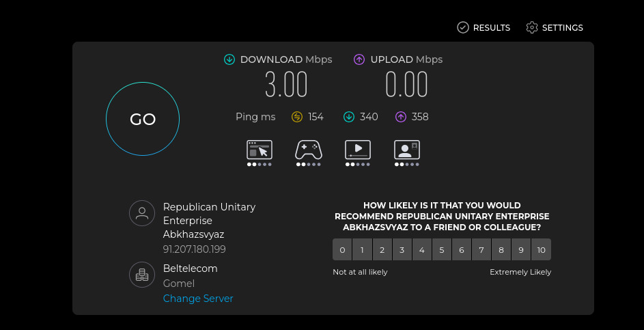
Task: Click the IP address 91.207.180.199
Action: pos(194,249)
